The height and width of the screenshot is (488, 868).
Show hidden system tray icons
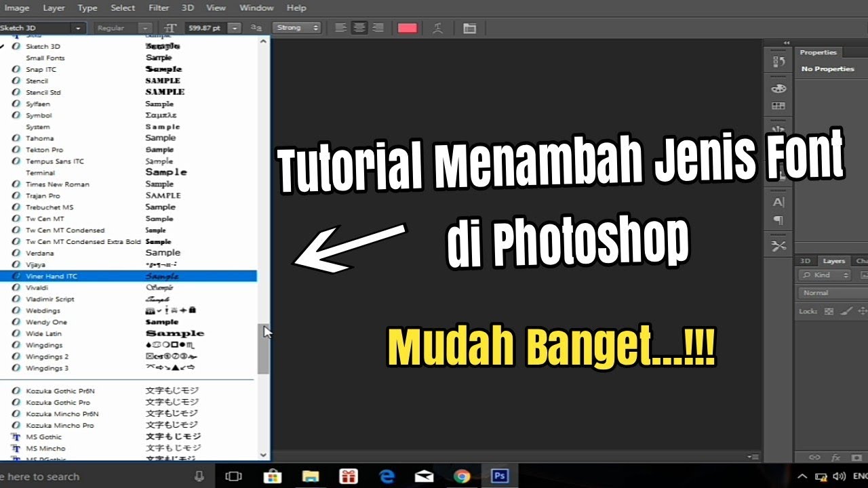point(802,476)
